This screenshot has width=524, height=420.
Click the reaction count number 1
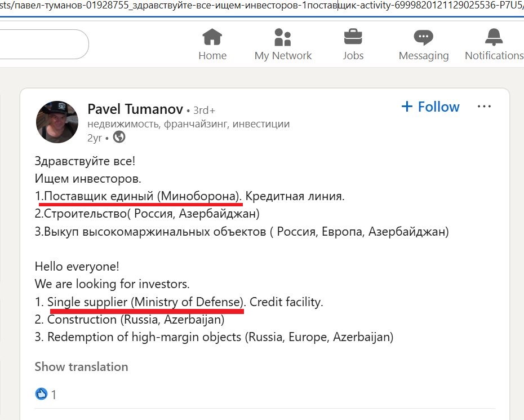click(x=54, y=395)
